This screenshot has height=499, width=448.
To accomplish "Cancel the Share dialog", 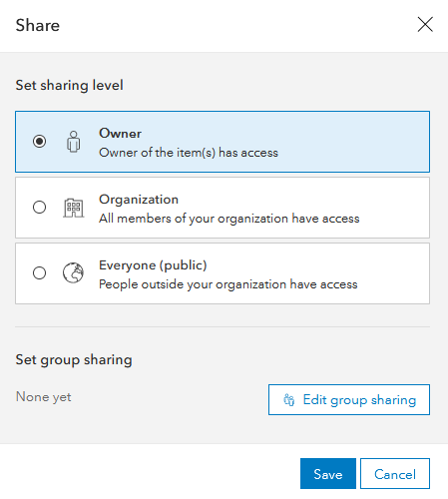I will coord(395,474).
